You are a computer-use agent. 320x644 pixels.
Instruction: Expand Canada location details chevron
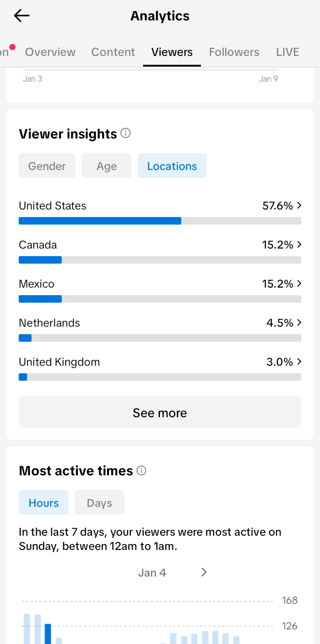[x=299, y=245]
